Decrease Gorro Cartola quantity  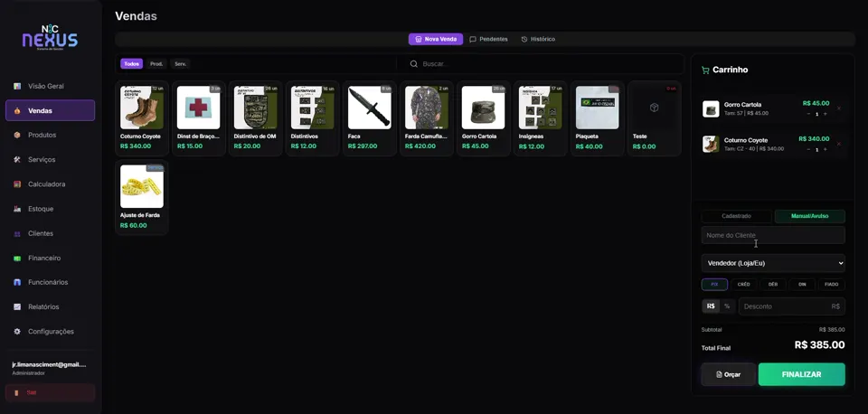click(808, 114)
